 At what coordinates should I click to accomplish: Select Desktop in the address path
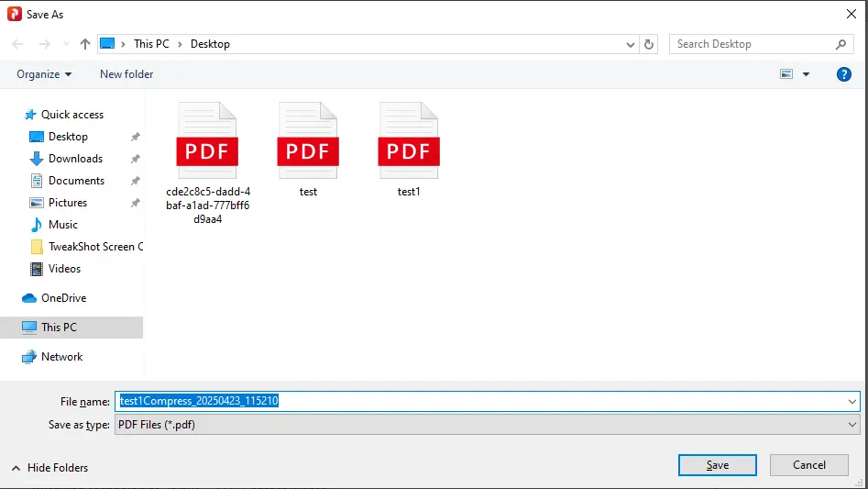(210, 44)
